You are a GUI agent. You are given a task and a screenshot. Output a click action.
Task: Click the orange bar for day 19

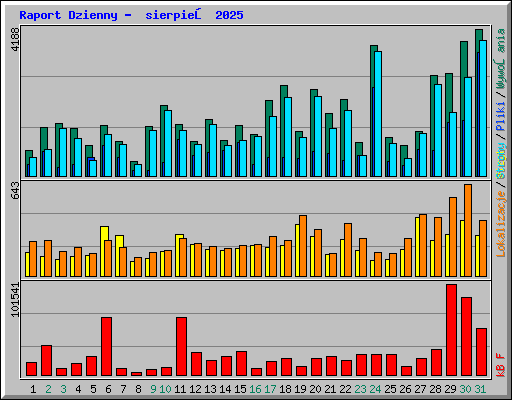[x=303, y=246]
